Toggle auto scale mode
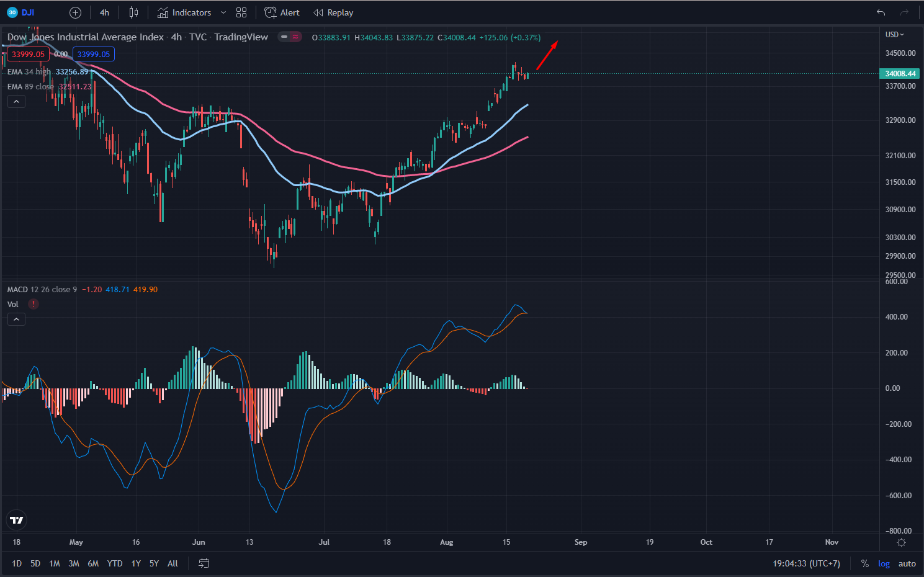 coord(907,563)
